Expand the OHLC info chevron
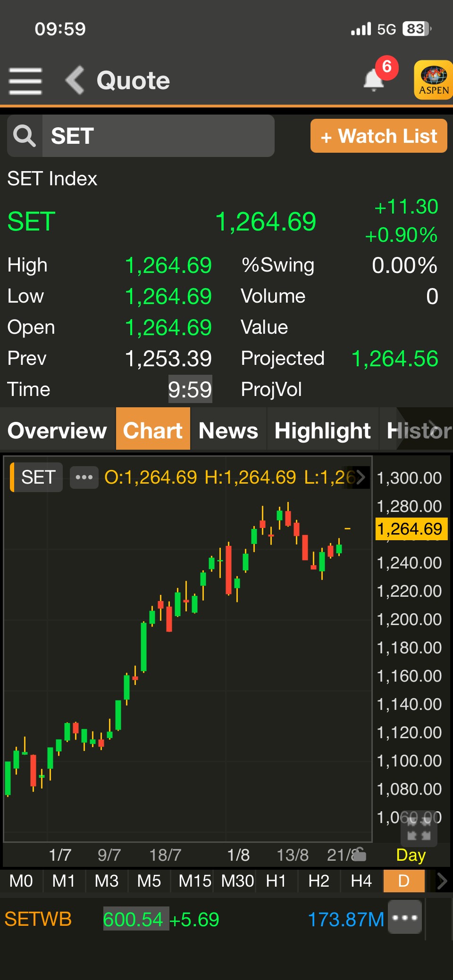The height and width of the screenshot is (980, 453). [x=361, y=477]
